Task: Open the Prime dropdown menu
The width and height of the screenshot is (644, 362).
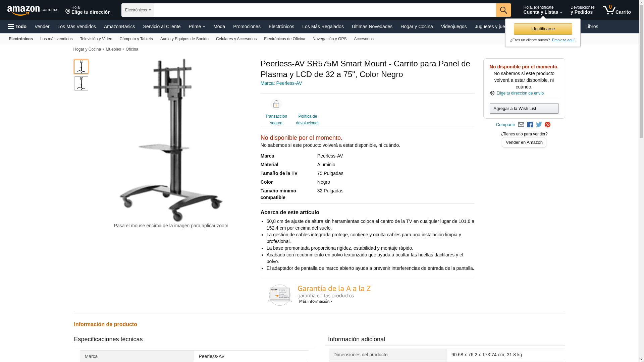Action: (x=197, y=26)
